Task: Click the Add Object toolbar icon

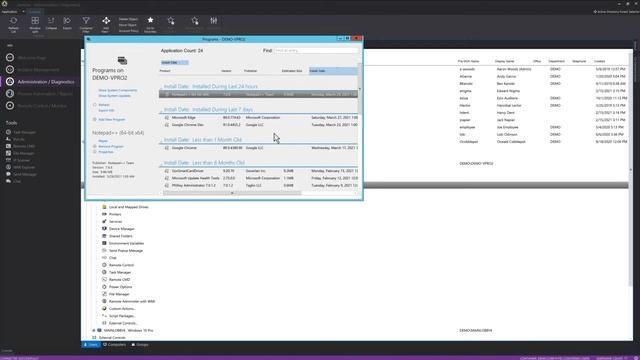Action: click(x=106, y=21)
